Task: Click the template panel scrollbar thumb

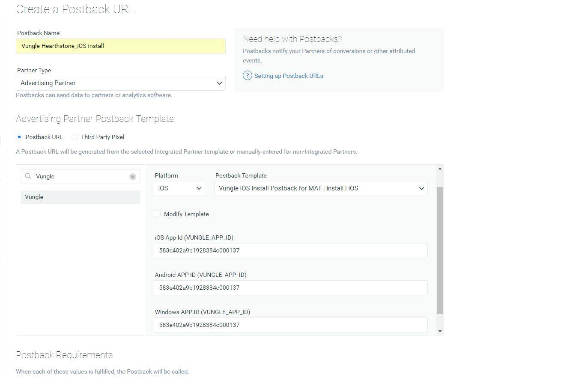Action: [x=440, y=250]
